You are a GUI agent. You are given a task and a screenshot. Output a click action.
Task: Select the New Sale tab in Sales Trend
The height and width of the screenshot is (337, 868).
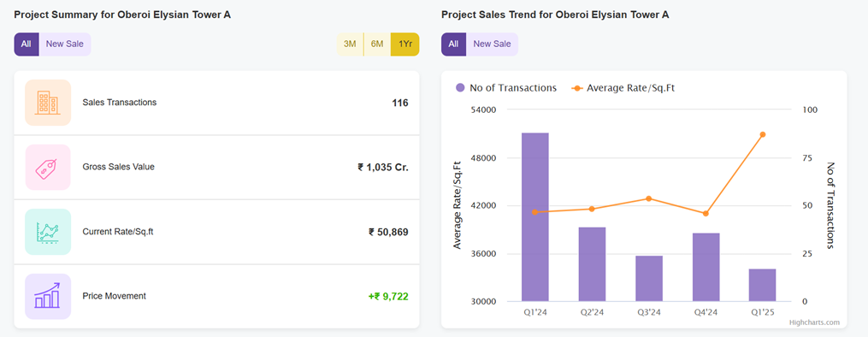[492, 44]
